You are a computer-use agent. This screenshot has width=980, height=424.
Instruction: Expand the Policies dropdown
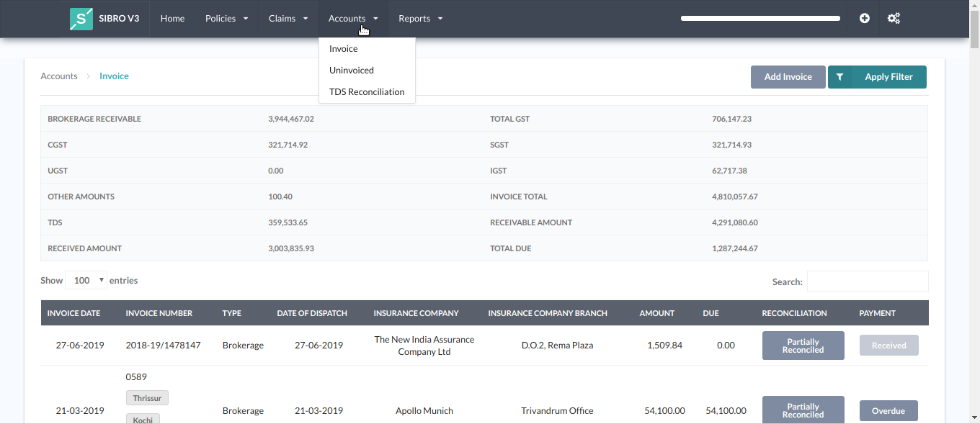(226, 18)
